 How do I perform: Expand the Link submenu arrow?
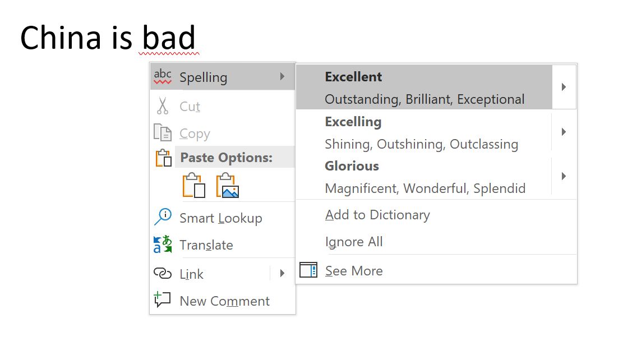pyautogui.click(x=283, y=274)
